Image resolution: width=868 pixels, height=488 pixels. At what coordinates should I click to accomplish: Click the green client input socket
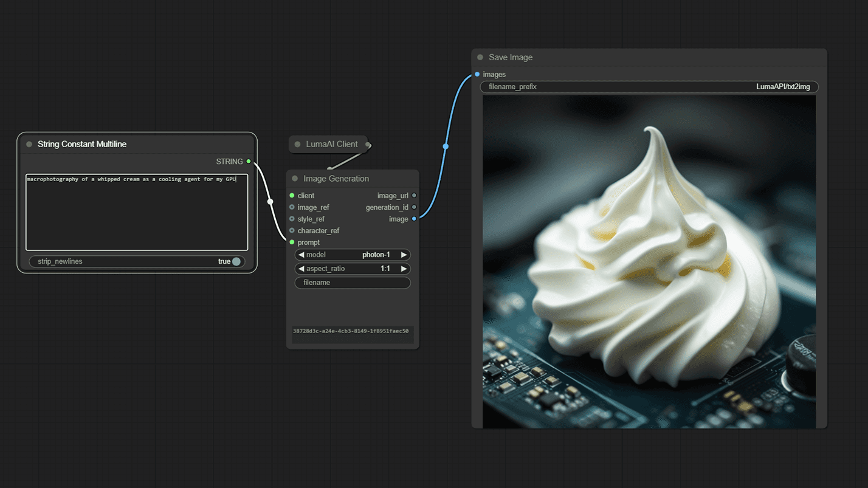[x=292, y=196]
